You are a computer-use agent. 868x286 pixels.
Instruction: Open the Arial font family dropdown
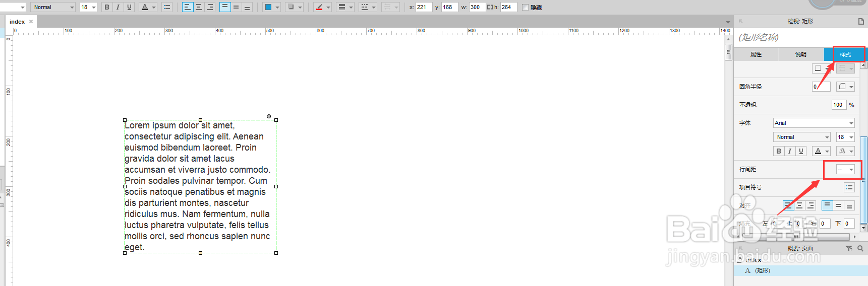[x=814, y=123]
